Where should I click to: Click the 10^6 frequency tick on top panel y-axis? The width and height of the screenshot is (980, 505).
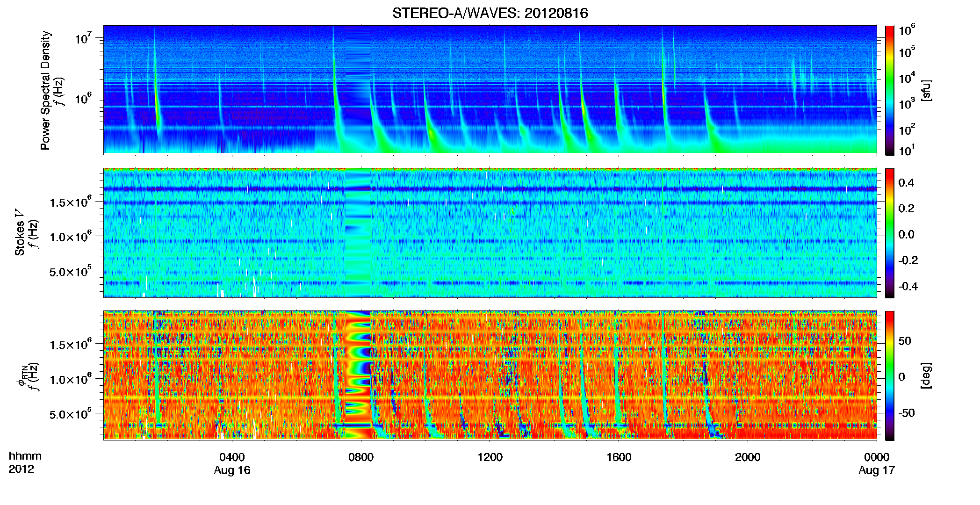(x=83, y=98)
